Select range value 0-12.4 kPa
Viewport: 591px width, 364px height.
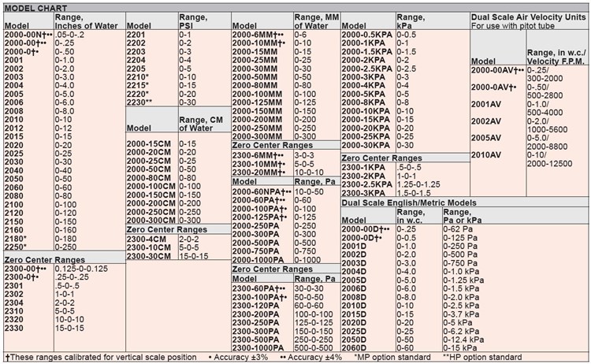463,340
